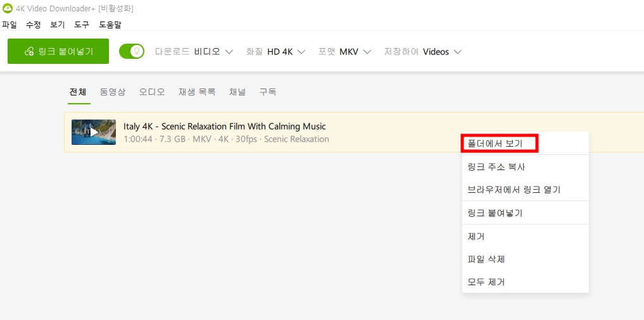Switch to the 재생 목록 tab
Screen dimensions: 644x320
tap(197, 92)
